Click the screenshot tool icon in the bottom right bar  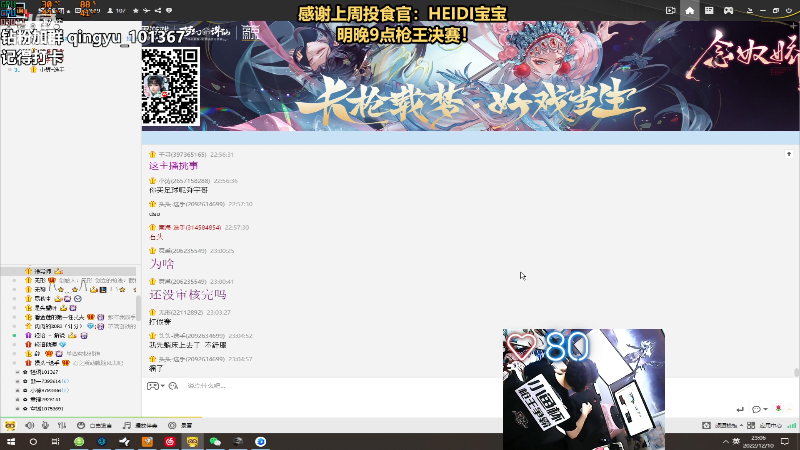[x=706, y=426]
